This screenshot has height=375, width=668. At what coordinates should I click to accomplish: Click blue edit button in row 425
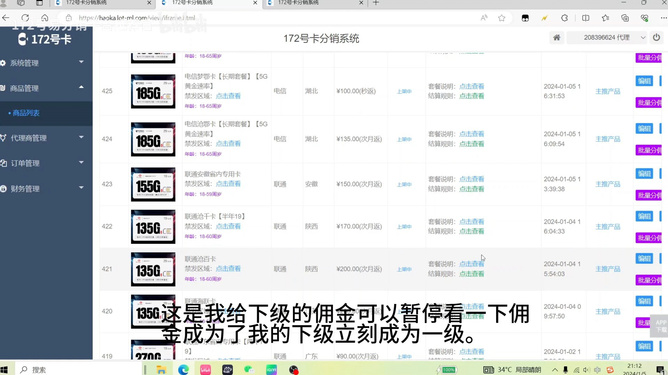click(644, 81)
